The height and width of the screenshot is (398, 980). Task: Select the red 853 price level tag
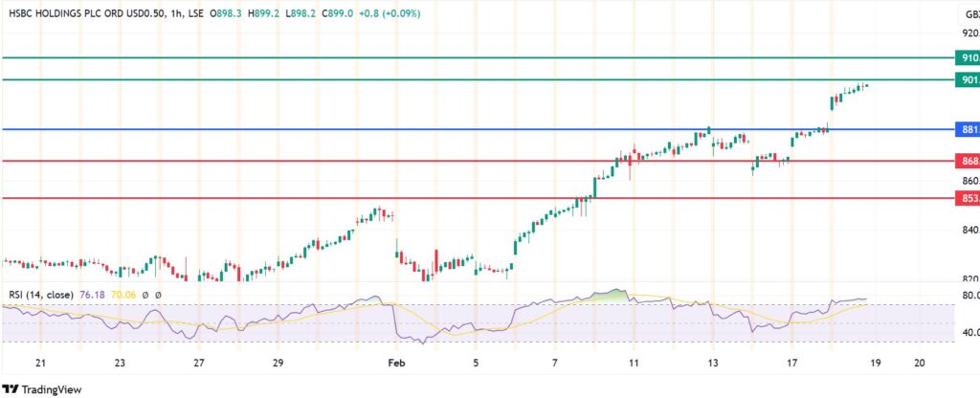click(x=967, y=198)
